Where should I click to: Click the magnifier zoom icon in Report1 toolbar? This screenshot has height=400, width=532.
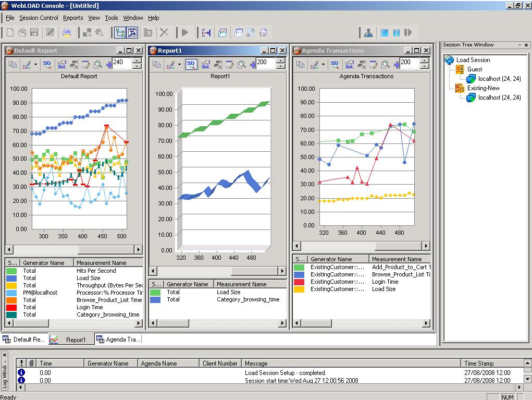242,64
